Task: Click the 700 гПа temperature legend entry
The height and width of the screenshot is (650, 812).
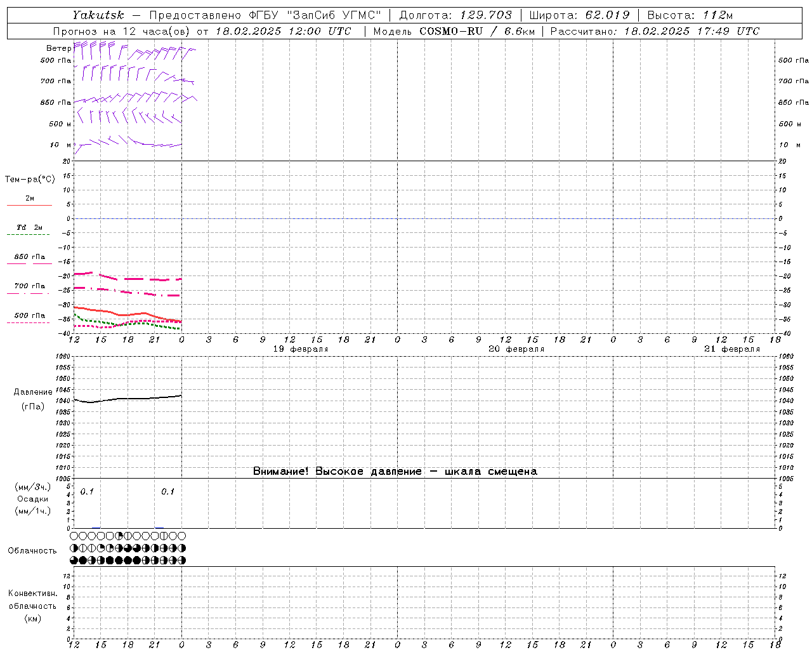Action: pos(30,286)
